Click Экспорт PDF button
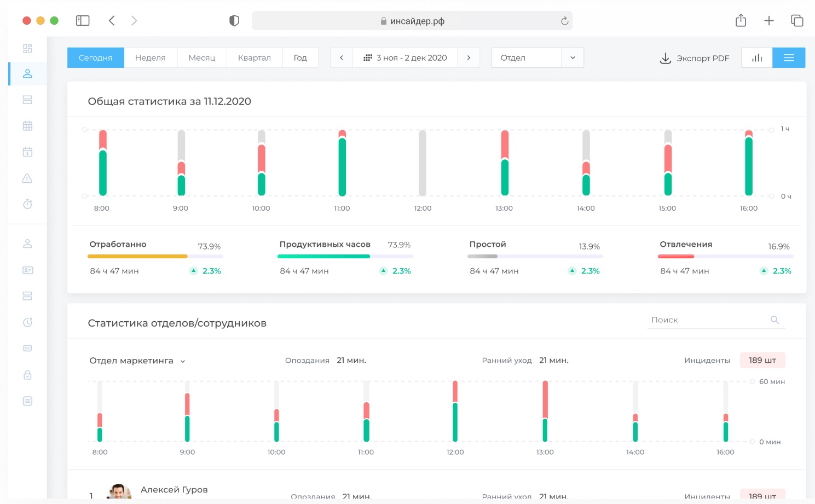 pyautogui.click(x=695, y=58)
